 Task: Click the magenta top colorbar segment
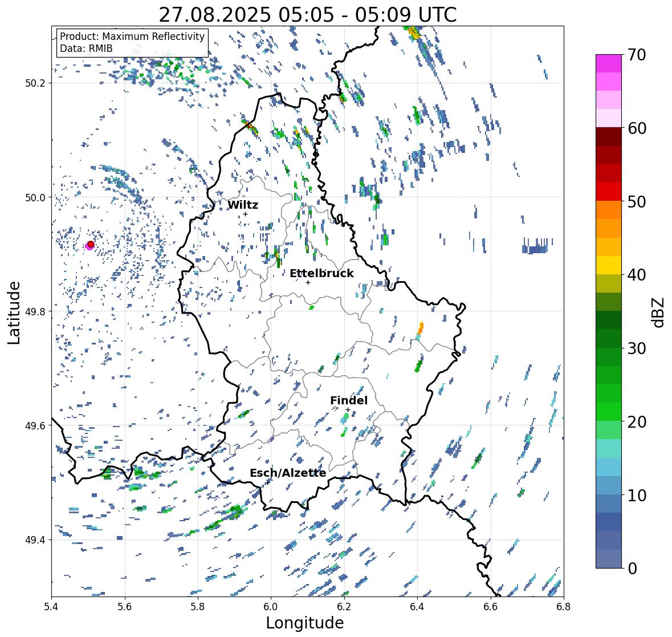coord(609,63)
